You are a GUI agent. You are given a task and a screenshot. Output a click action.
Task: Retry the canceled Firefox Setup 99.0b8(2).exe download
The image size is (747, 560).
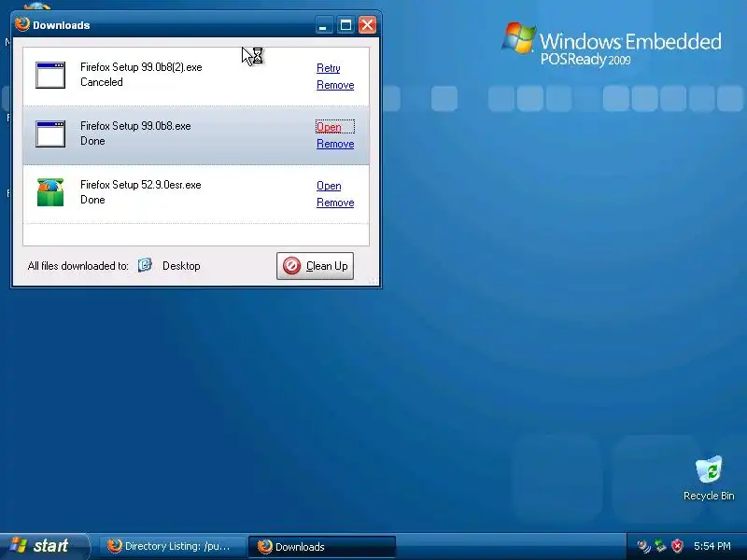(329, 68)
